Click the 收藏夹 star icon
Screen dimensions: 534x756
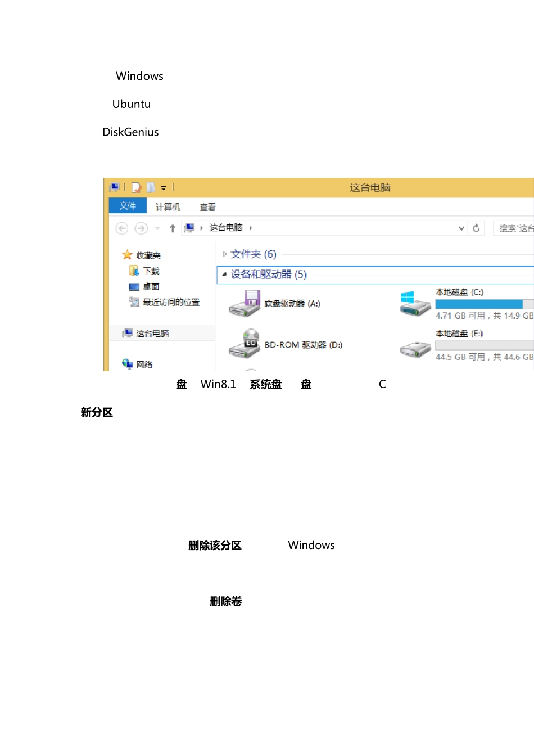coord(127,255)
